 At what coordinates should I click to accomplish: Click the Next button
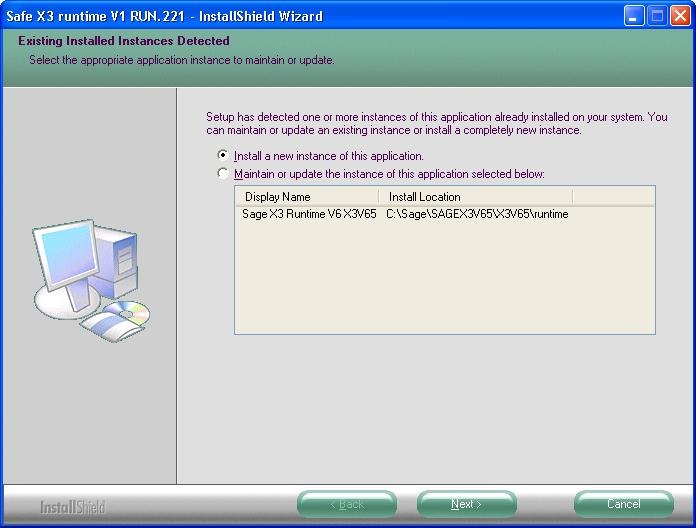click(x=467, y=504)
